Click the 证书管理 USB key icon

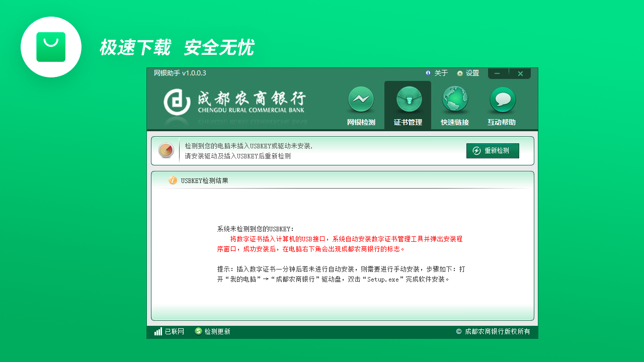click(408, 99)
